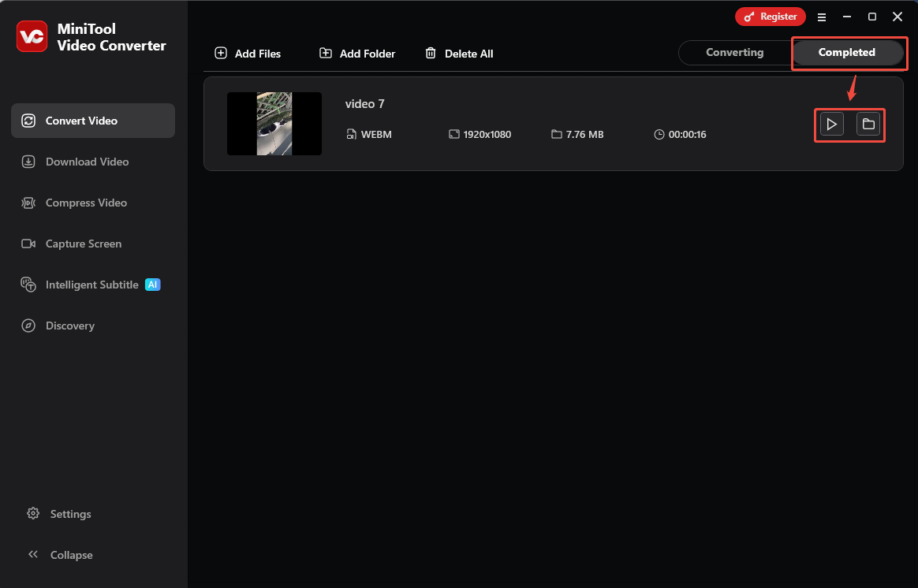The image size is (918, 588).
Task: Play the converted video 7 file
Action: pos(831,124)
